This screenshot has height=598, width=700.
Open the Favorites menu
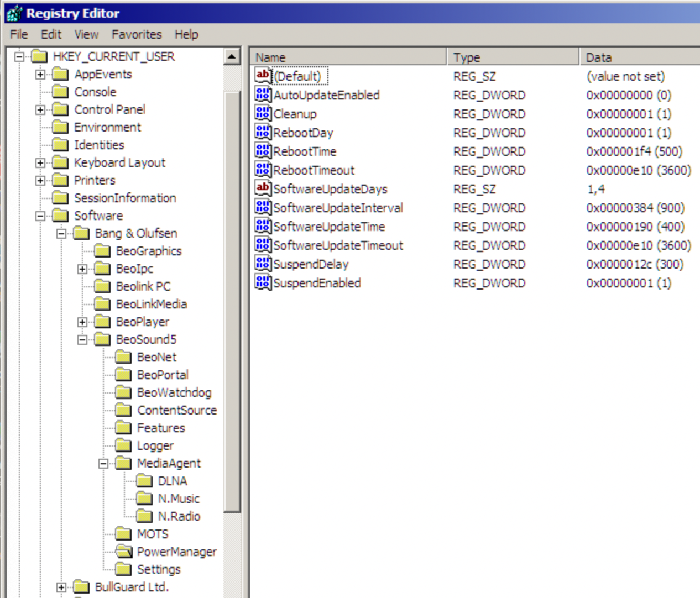(137, 34)
